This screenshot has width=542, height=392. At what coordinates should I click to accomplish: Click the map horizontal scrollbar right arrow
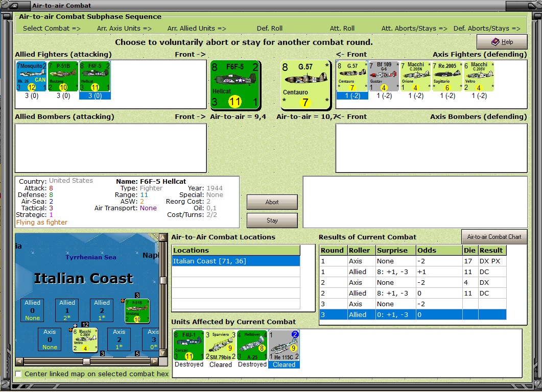point(154,361)
